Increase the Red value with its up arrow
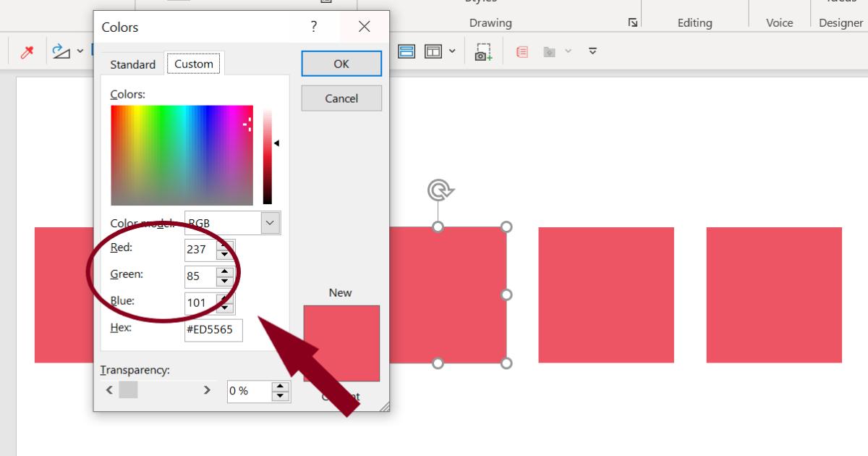868x456 pixels. click(x=224, y=246)
